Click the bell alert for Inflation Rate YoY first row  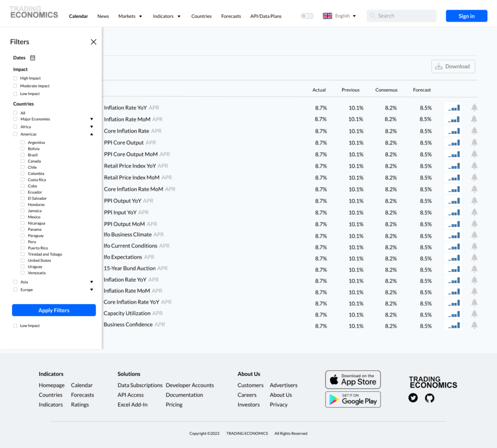tap(474, 108)
